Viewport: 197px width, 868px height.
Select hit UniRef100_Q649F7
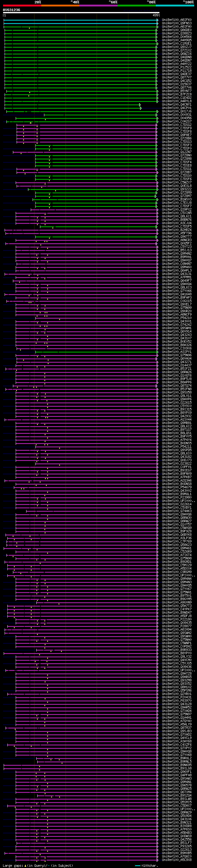point(176,280)
